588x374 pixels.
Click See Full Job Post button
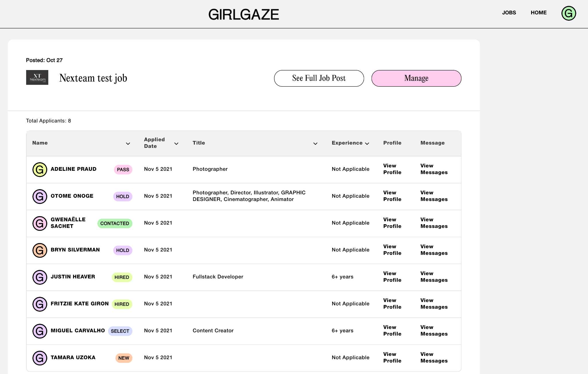pyautogui.click(x=319, y=78)
